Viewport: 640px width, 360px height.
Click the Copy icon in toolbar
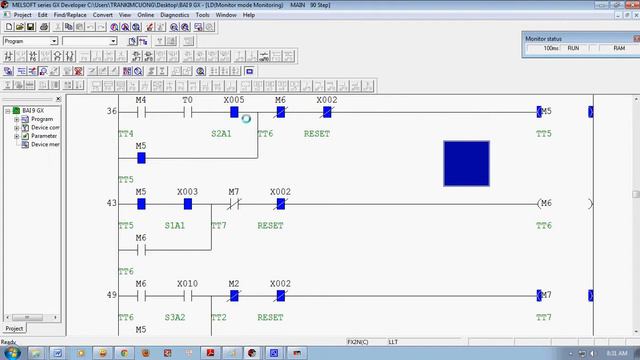point(69,27)
